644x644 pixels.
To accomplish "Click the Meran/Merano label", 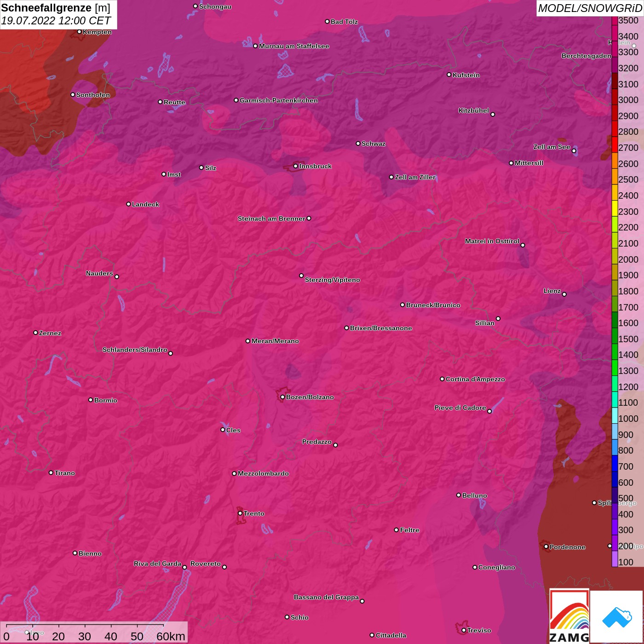I will pyautogui.click(x=275, y=341).
